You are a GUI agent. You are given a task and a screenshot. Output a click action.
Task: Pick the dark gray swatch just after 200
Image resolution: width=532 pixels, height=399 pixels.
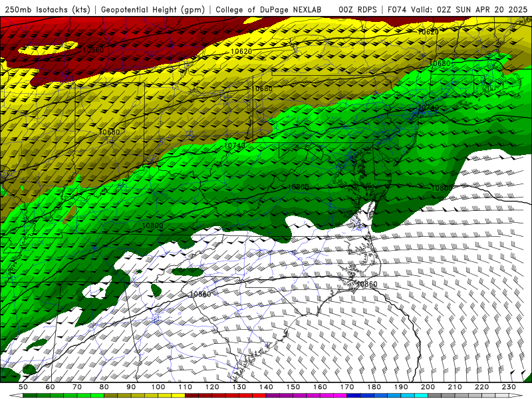click(x=434, y=396)
